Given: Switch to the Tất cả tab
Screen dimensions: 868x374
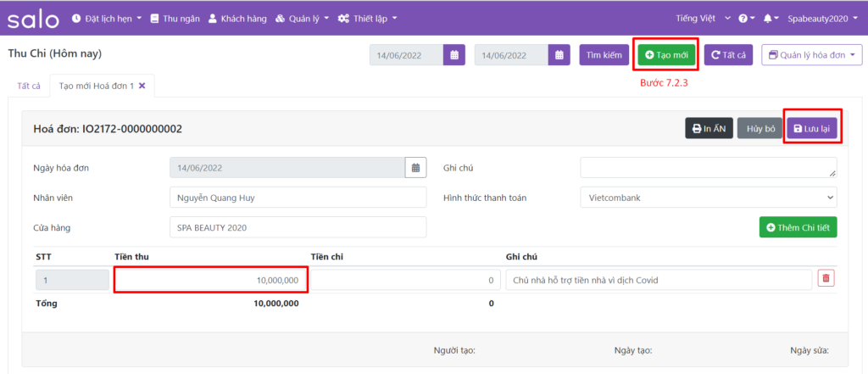Looking at the screenshot, I should pos(29,86).
